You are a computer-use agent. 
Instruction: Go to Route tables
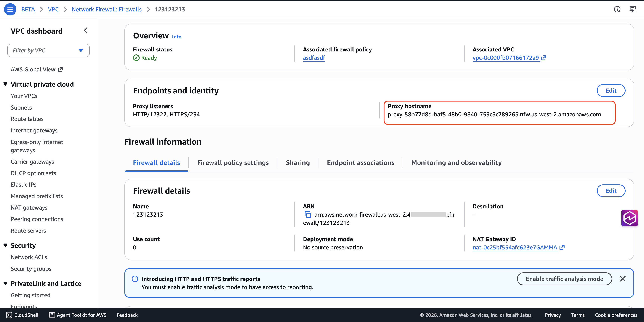click(x=27, y=119)
